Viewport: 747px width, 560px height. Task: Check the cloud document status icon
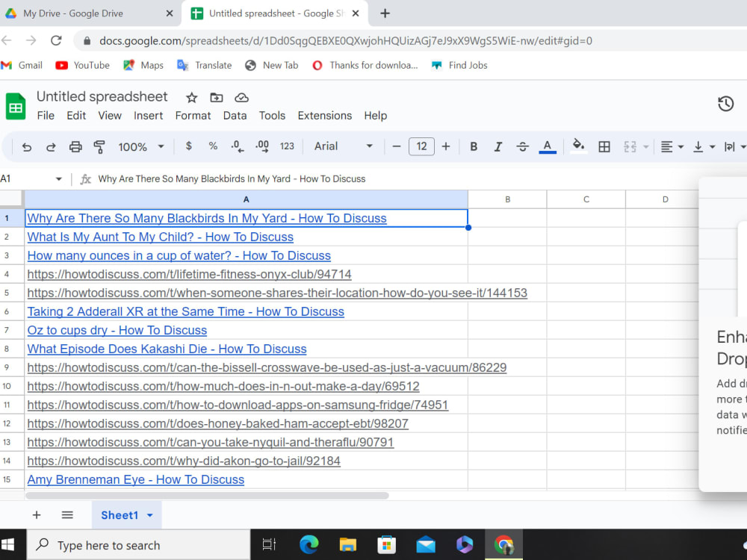click(x=241, y=98)
